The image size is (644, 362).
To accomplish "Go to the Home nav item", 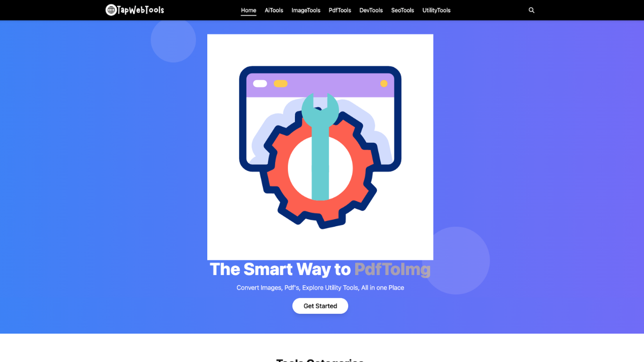I will pyautogui.click(x=249, y=10).
